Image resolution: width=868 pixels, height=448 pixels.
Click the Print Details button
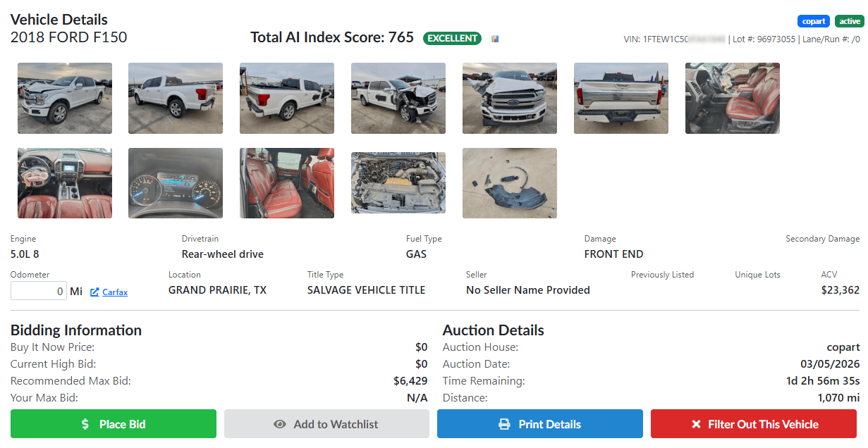coord(540,424)
